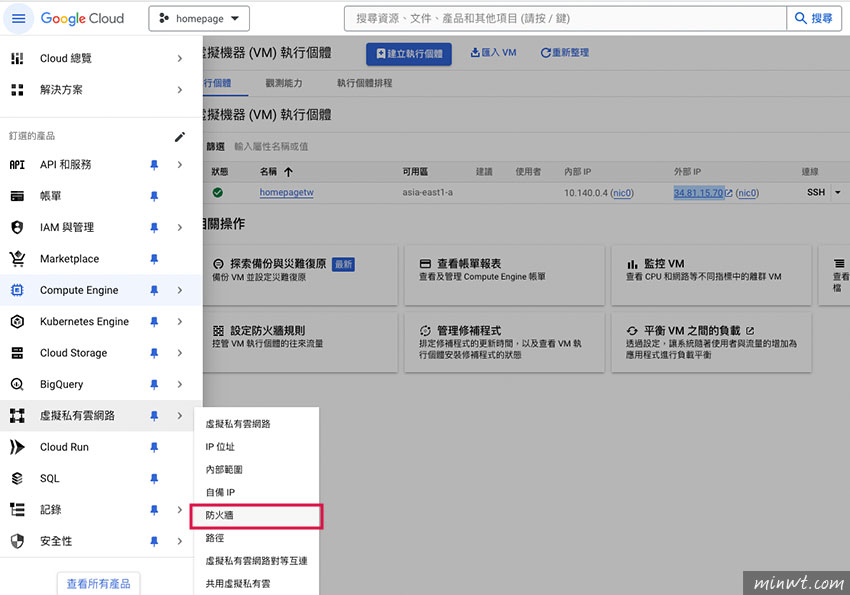The height and width of the screenshot is (595, 850).
Task: Select 路徑 in the flyout submenu
Action: click(x=256, y=538)
